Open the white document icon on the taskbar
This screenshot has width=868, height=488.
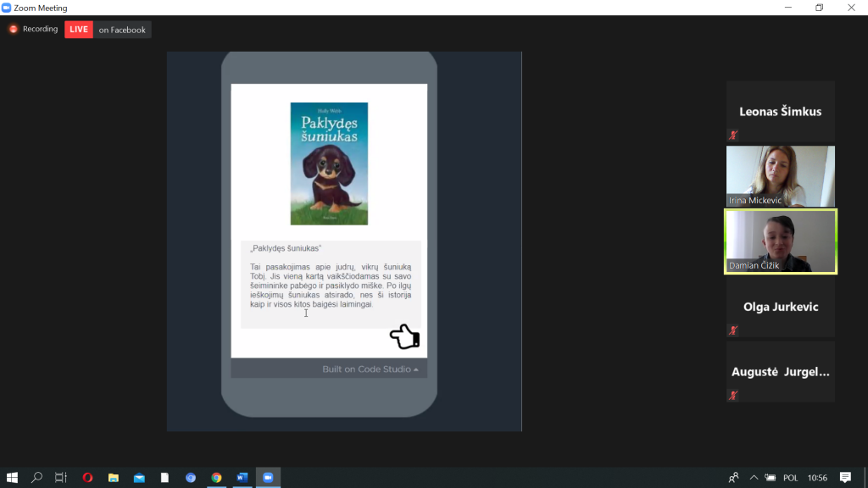[165, 478]
